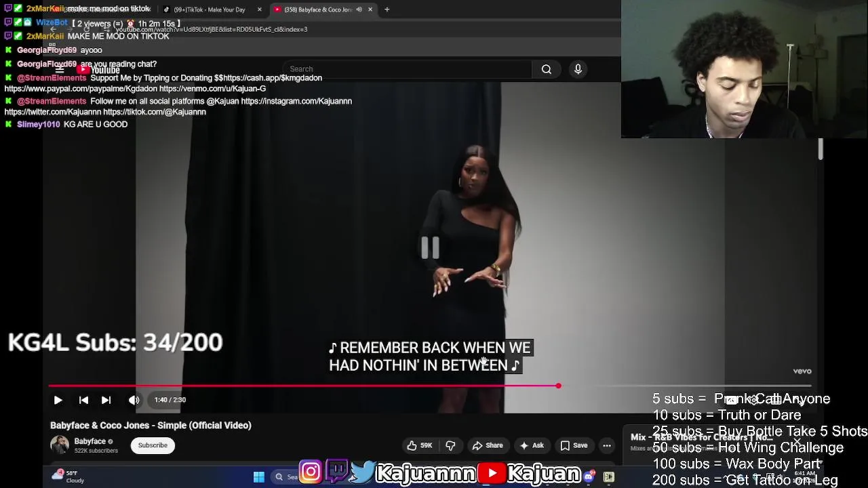868x488 pixels.
Task: Skip to the previous video
Action: 83,400
